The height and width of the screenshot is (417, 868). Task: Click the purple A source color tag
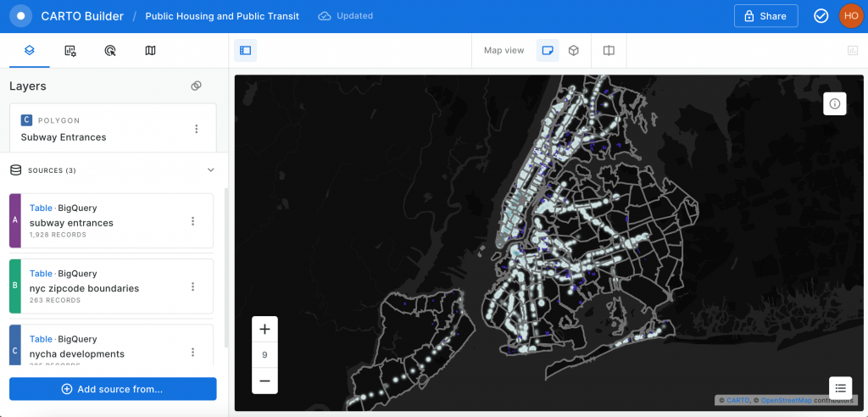[x=15, y=220]
